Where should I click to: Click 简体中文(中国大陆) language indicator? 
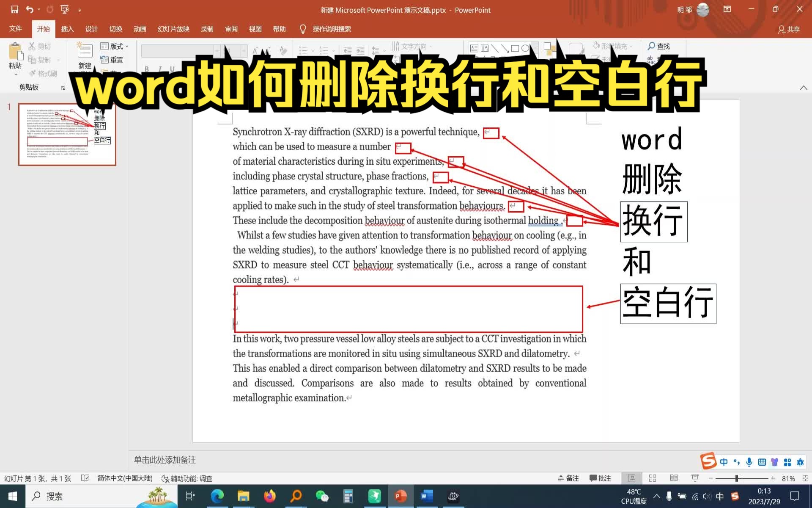tap(125, 478)
